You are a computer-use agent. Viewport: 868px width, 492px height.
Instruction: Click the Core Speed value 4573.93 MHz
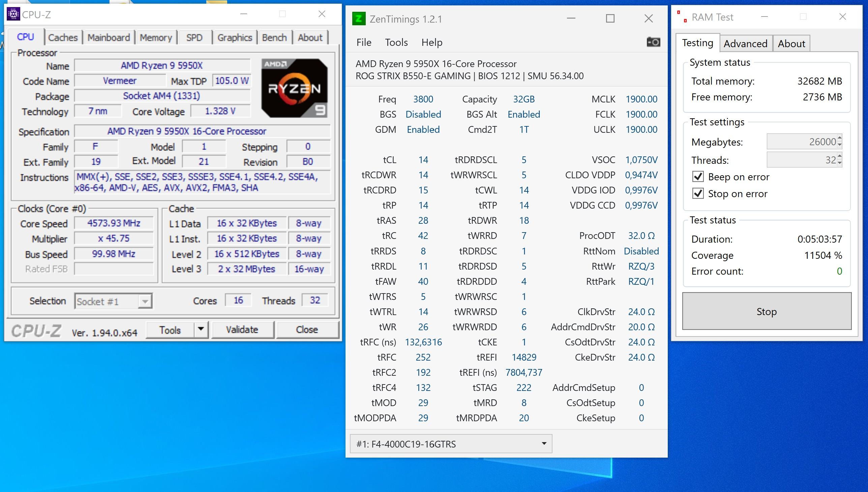[114, 223]
